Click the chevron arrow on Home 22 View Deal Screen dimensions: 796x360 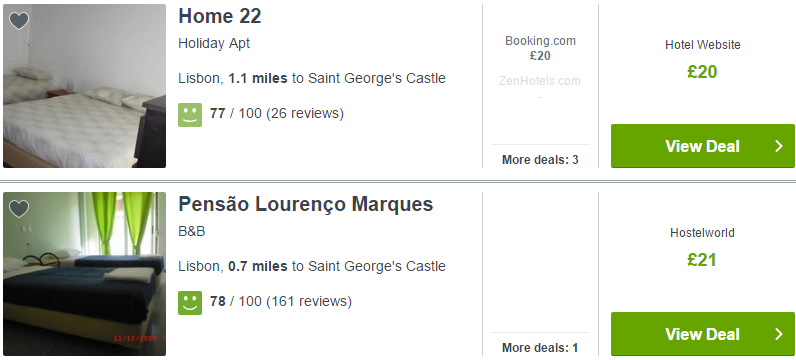click(x=779, y=146)
